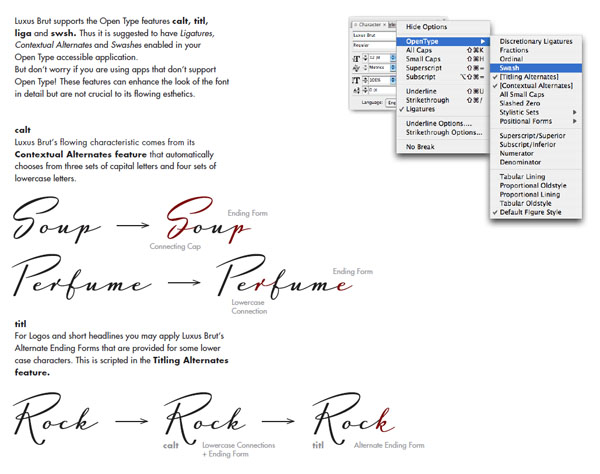This screenshot has width=600, height=474.
Task: Adjust the baseline shift stepper arrows
Action: point(365,90)
